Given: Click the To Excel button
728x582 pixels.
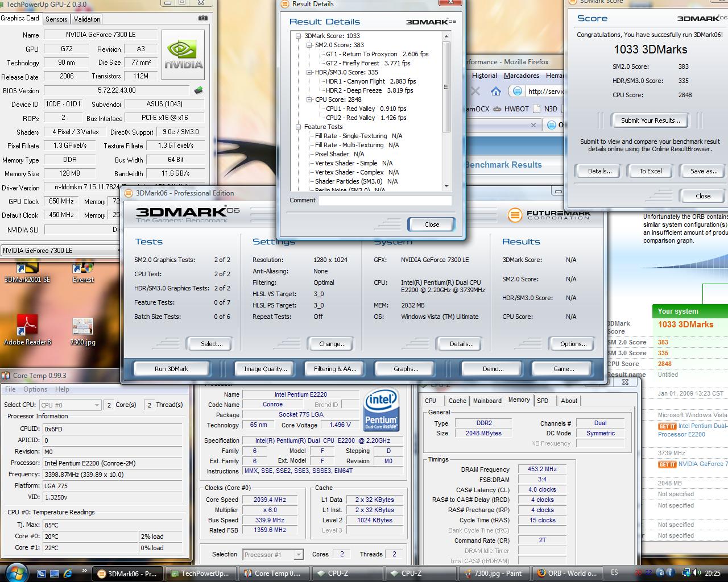Looking at the screenshot, I should pos(651,171).
